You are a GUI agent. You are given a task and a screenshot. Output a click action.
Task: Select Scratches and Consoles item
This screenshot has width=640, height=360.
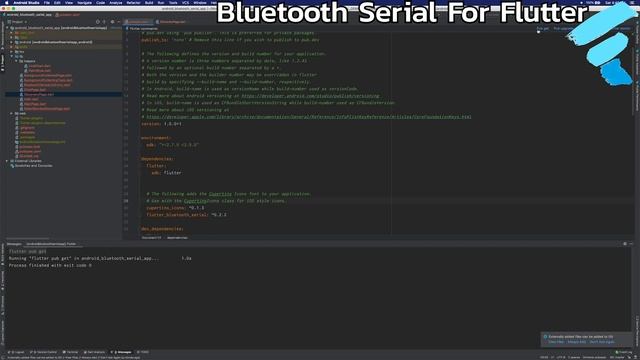(33, 166)
